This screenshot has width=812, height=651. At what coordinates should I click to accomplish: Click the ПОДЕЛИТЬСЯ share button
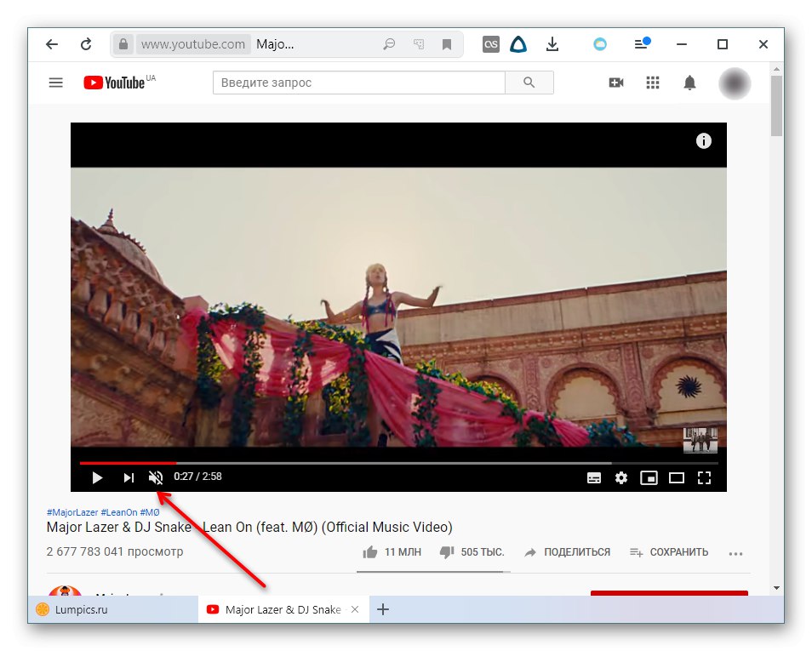click(x=567, y=552)
